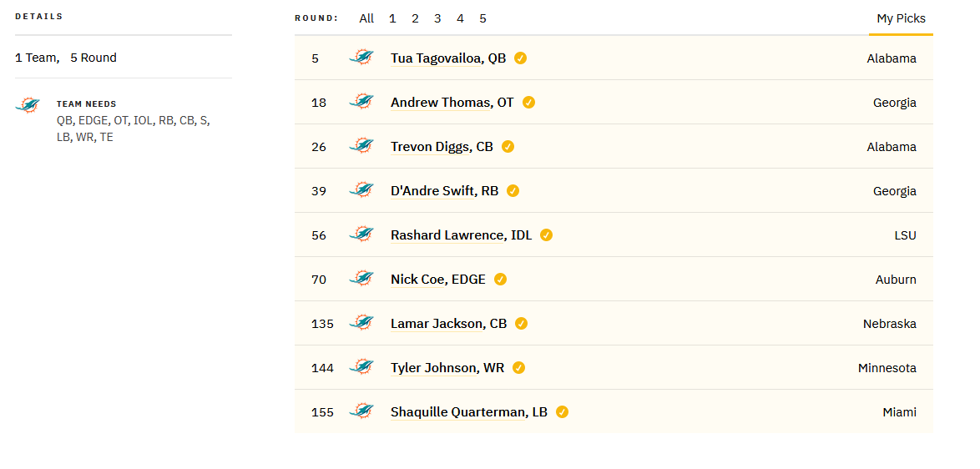Screen dimensions: 980x469
Task: Click the yellow checkmark next to Tua Tagovailoa
Action: (521, 58)
